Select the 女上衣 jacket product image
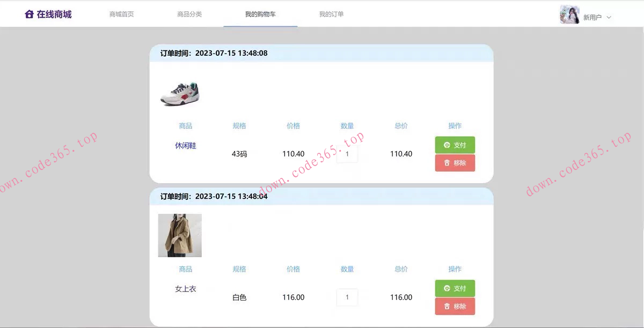 click(180, 235)
